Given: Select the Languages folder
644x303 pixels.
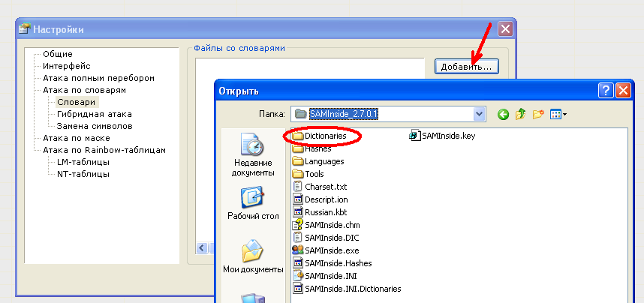Looking at the screenshot, I should coord(318,161).
